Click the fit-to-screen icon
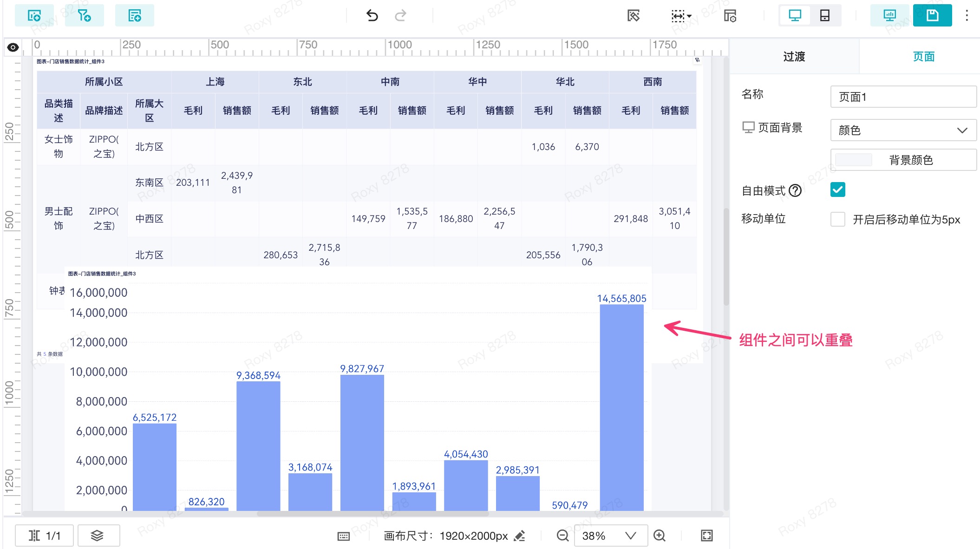The width and height of the screenshot is (980, 549). [x=706, y=536]
